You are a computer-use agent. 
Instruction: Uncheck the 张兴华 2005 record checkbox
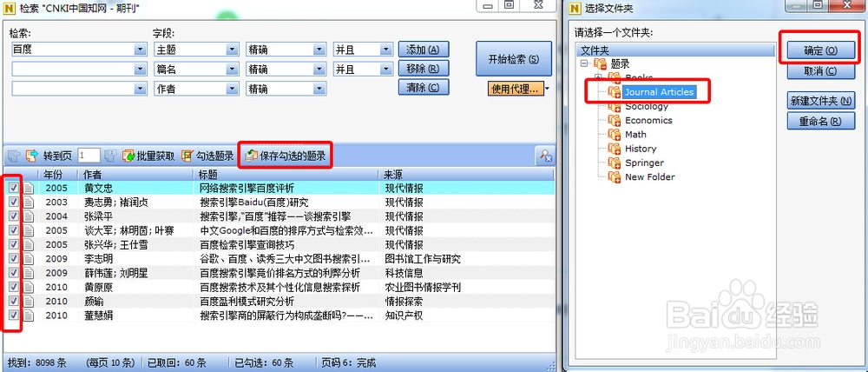14,244
